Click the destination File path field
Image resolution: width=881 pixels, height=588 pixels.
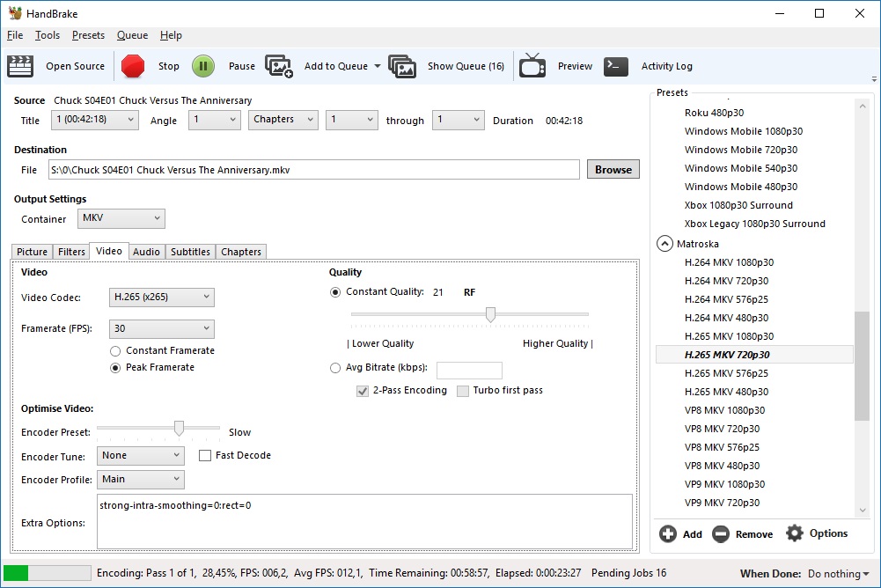coord(312,170)
